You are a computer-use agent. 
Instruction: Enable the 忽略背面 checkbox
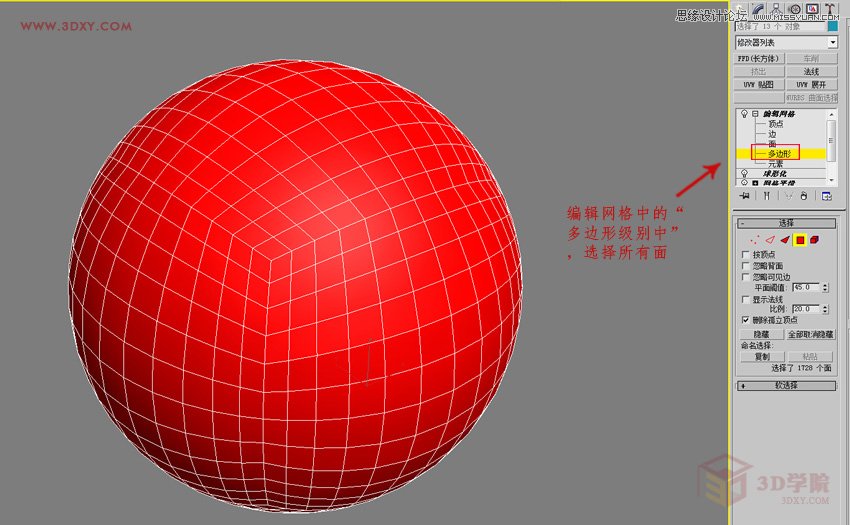pyautogui.click(x=745, y=266)
